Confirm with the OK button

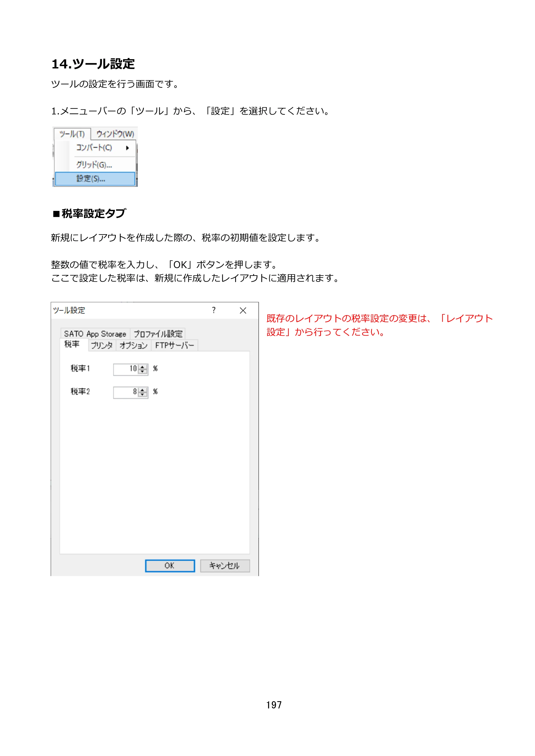point(170,566)
